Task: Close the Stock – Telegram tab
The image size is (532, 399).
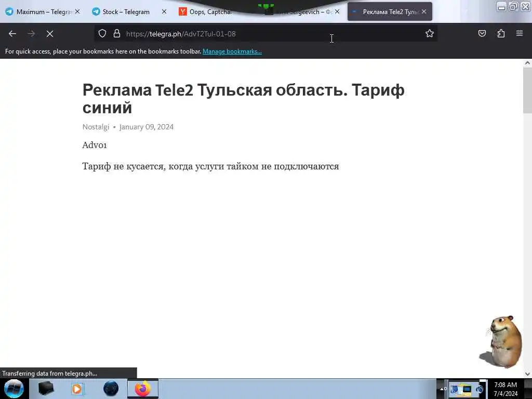Action: [164, 11]
